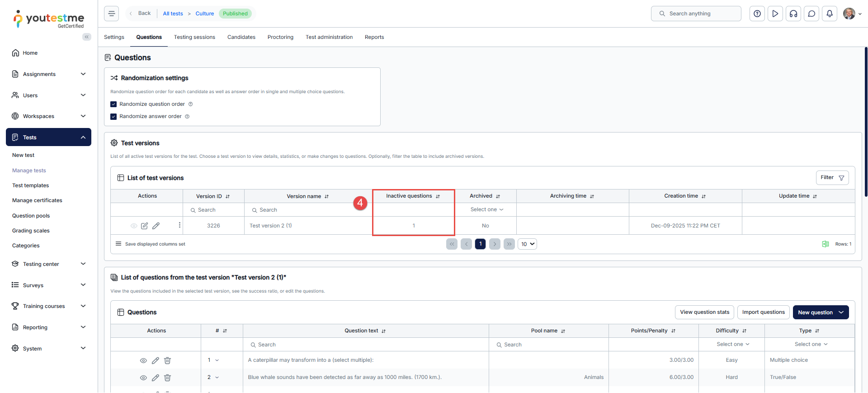Uncheck Randomize question order checkbox
Viewport: 868px width, 393px height.
[x=113, y=104]
